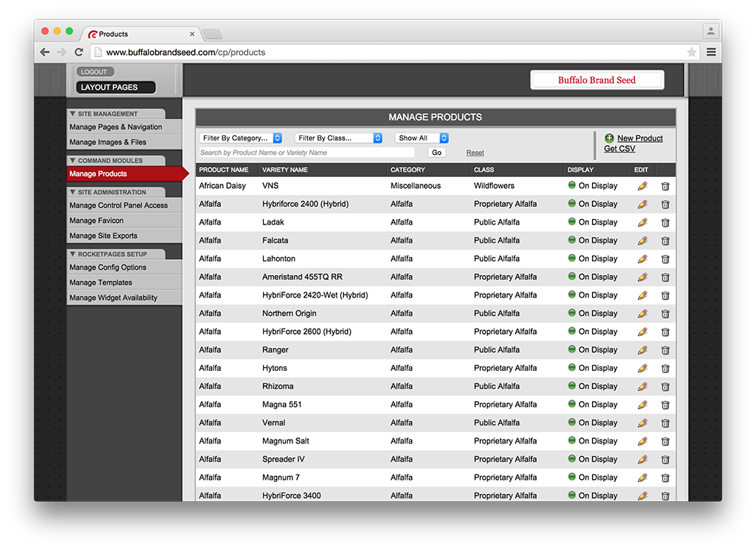Reload the page with the refresh icon
This screenshot has width=756, height=550.
79,52
